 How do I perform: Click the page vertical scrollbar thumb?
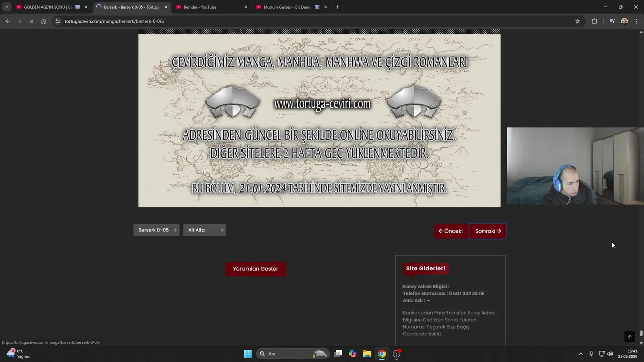coord(641,334)
